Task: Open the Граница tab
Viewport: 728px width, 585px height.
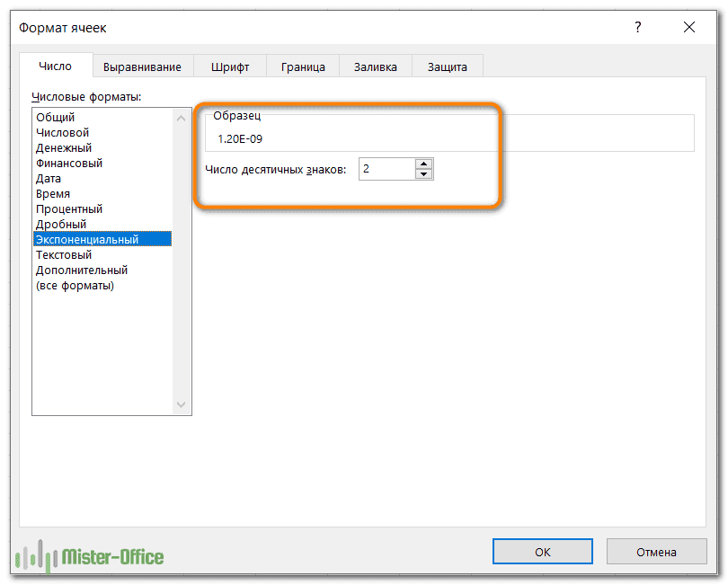Action: coord(303,67)
